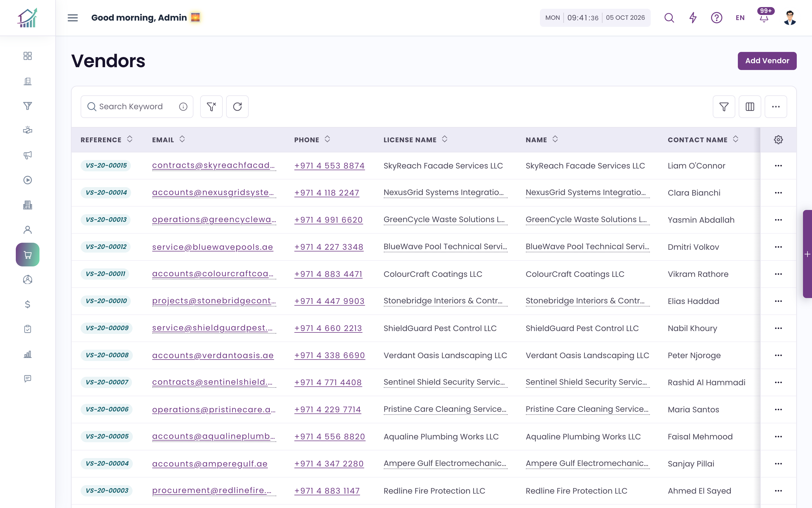Open reference badge VS-20-00009
Screen dimensions: 812x508
pos(107,328)
